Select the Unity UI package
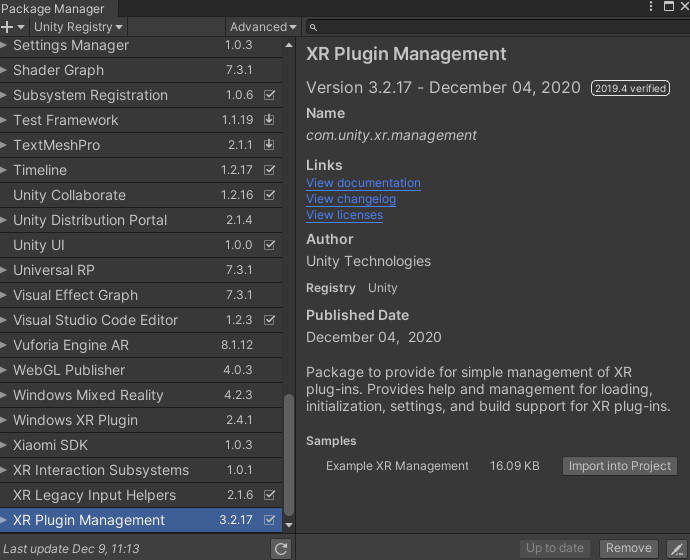Viewport: 690px width, 560px height. pyautogui.click(x=141, y=245)
